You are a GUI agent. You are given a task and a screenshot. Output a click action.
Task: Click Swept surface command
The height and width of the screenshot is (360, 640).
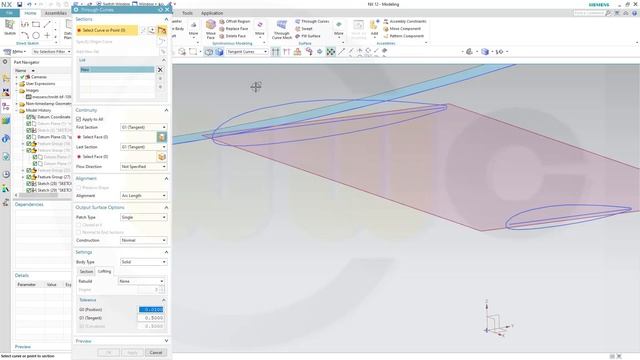pyautogui.click(x=304, y=29)
